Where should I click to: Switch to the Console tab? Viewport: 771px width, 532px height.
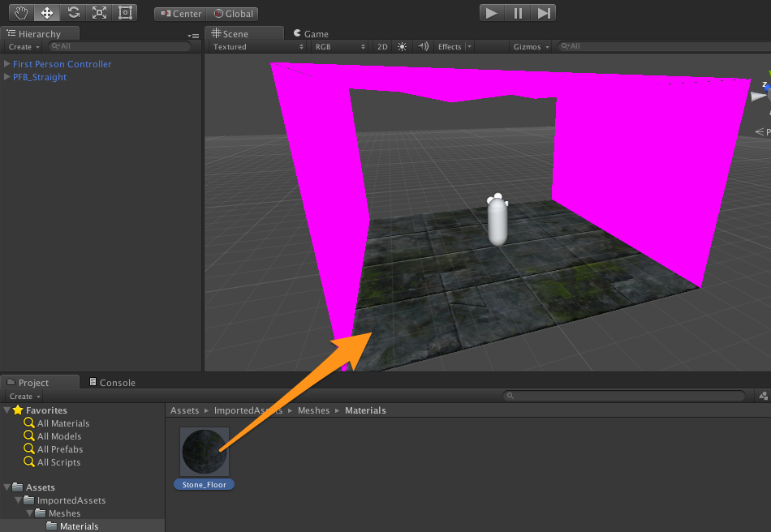click(112, 382)
